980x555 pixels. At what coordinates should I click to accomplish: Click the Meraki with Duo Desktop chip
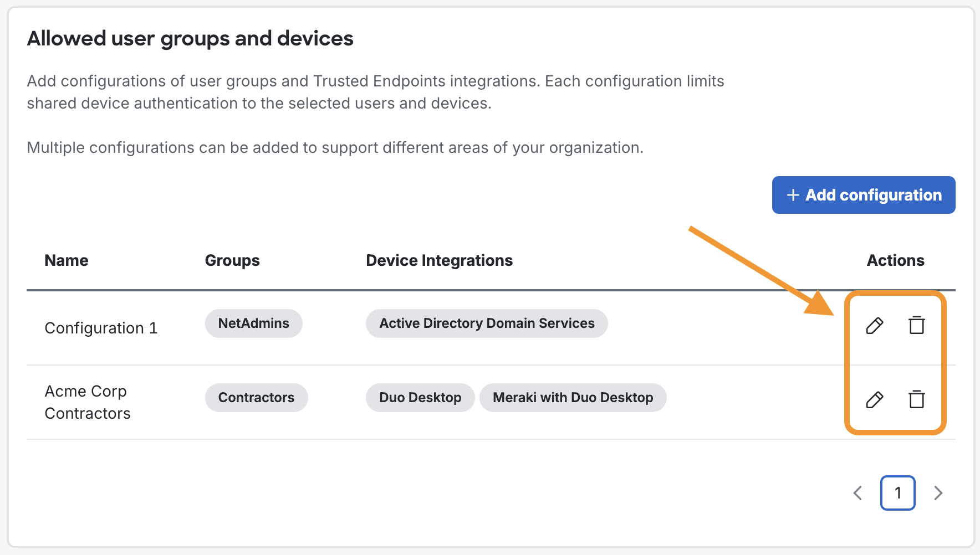click(573, 397)
